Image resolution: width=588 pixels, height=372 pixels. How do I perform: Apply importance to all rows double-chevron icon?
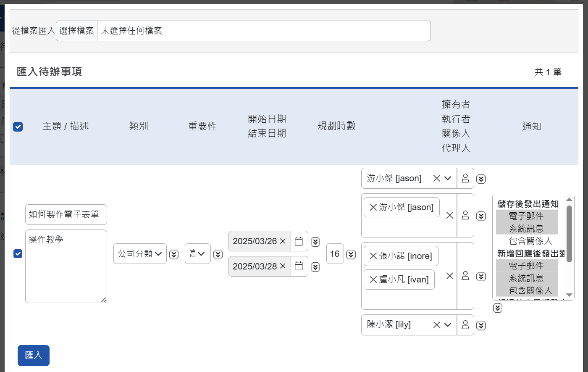(x=218, y=254)
